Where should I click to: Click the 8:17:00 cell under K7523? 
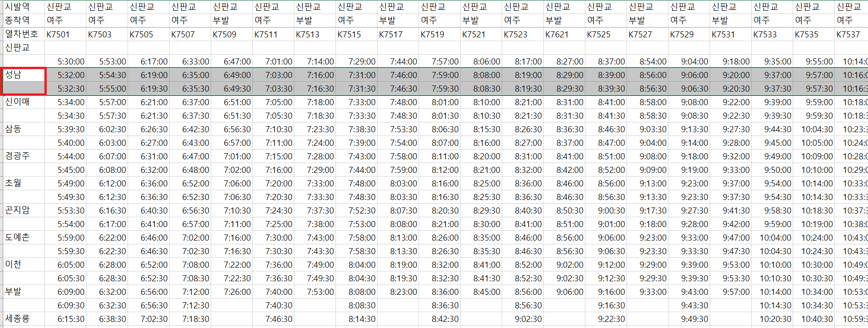point(523,61)
